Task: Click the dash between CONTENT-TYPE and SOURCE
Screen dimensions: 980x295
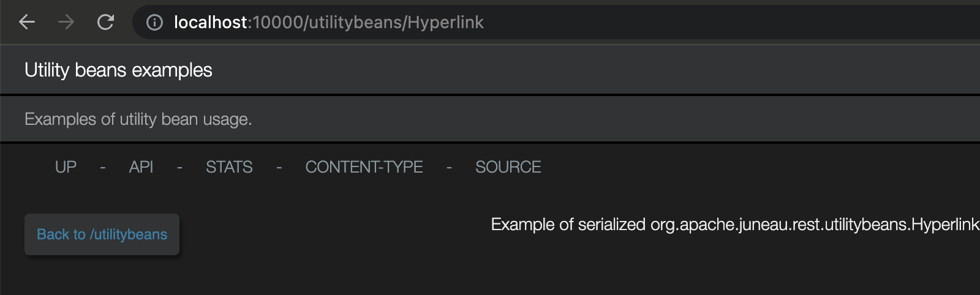Action: (449, 167)
